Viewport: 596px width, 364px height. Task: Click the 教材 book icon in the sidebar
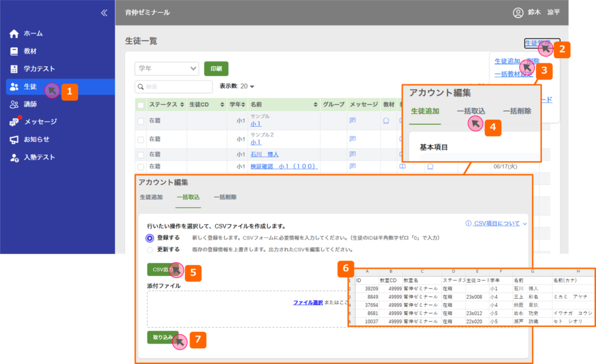click(14, 51)
